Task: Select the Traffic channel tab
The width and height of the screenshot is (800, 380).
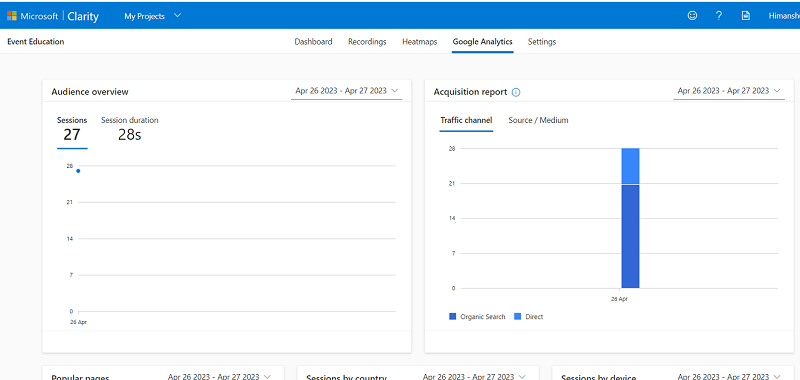Action: pos(466,120)
